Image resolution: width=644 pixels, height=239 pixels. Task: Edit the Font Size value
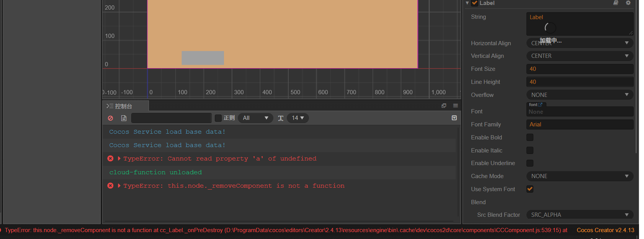580,69
